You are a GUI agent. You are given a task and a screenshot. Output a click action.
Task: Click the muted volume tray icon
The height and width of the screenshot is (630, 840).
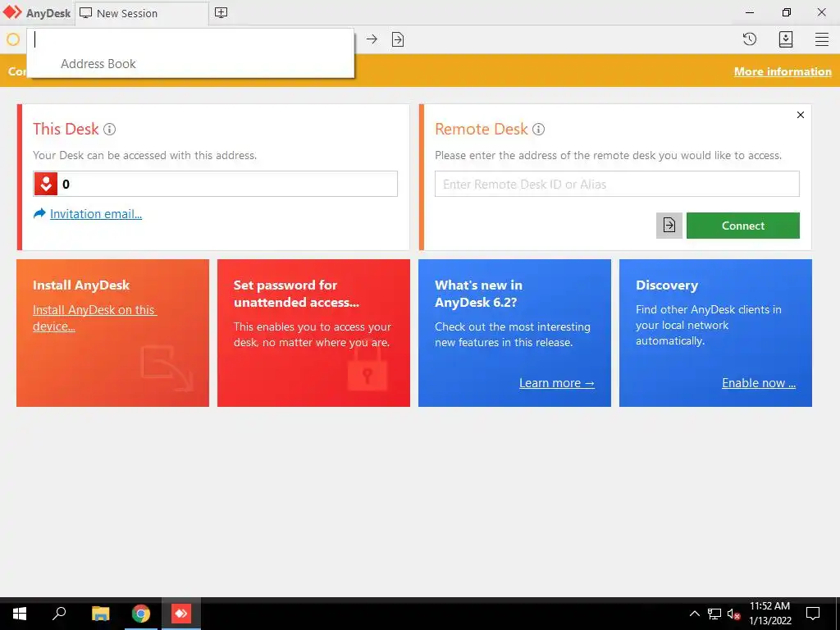tap(733, 614)
